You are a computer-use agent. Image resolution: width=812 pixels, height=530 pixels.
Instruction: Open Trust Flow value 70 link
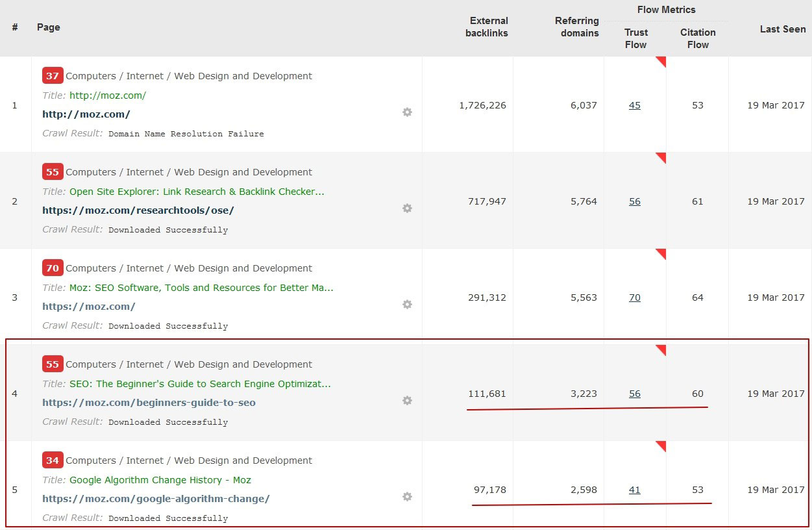point(635,297)
